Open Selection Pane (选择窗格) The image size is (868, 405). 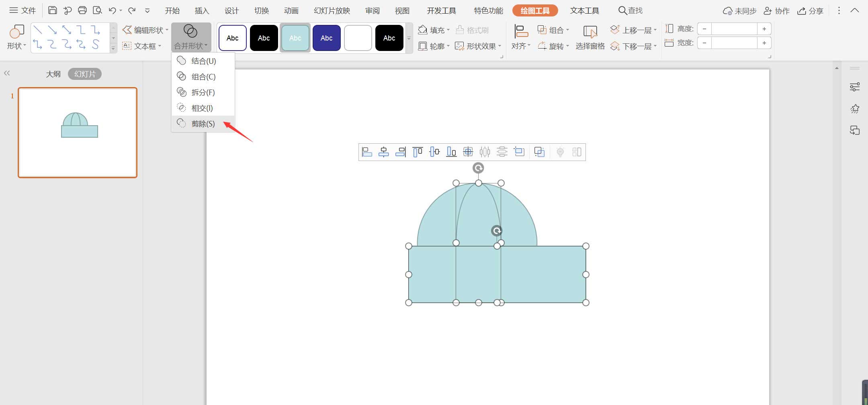coord(590,37)
